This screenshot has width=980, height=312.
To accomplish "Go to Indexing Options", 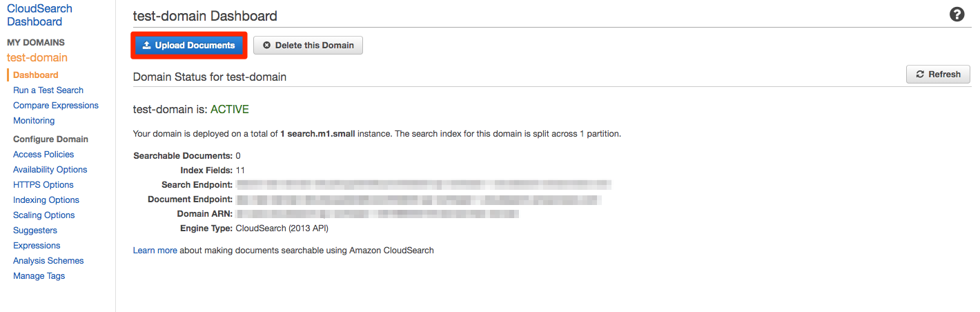I will tap(46, 200).
